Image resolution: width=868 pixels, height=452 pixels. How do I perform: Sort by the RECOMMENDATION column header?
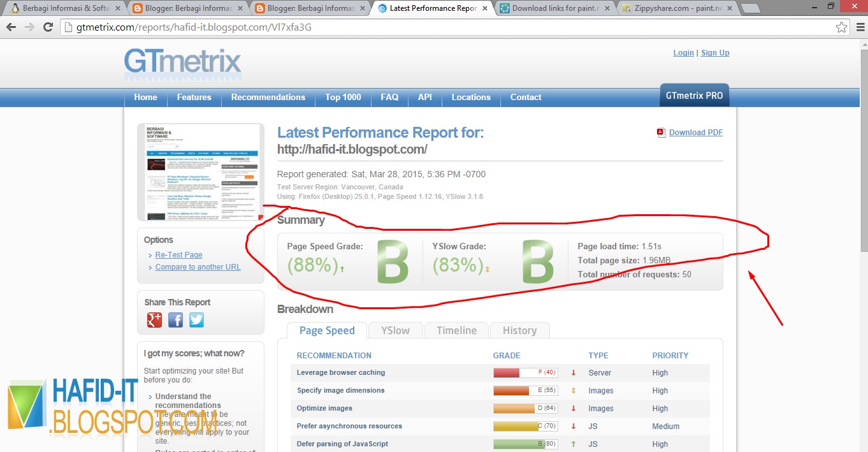click(334, 356)
